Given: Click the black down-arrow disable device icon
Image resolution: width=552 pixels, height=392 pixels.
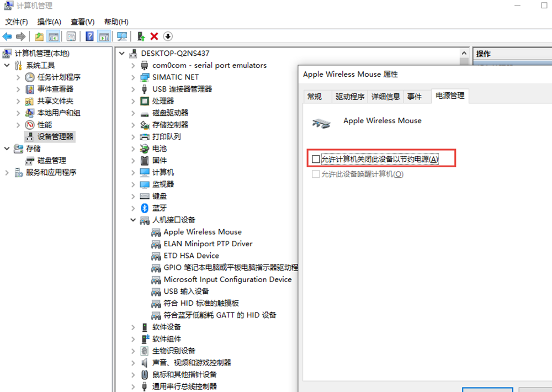Looking at the screenshot, I should (x=168, y=36).
